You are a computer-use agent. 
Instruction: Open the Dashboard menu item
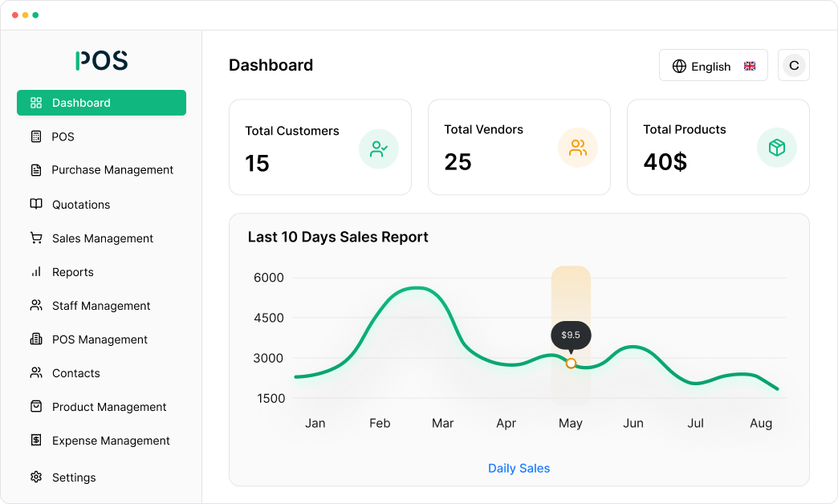coord(102,103)
